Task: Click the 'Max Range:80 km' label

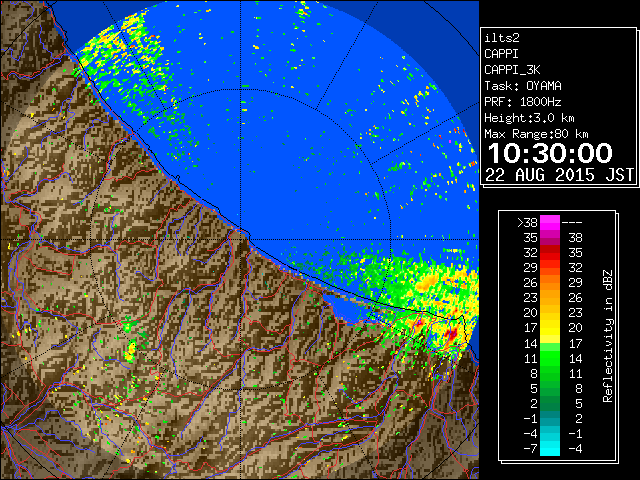Action: pos(536,134)
